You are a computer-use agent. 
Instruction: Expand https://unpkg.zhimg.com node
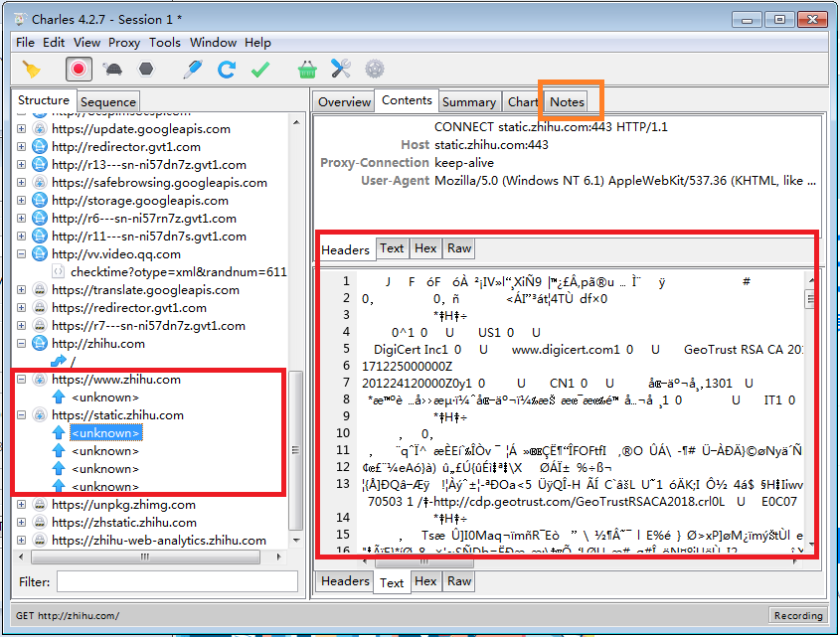click(22, 505)
